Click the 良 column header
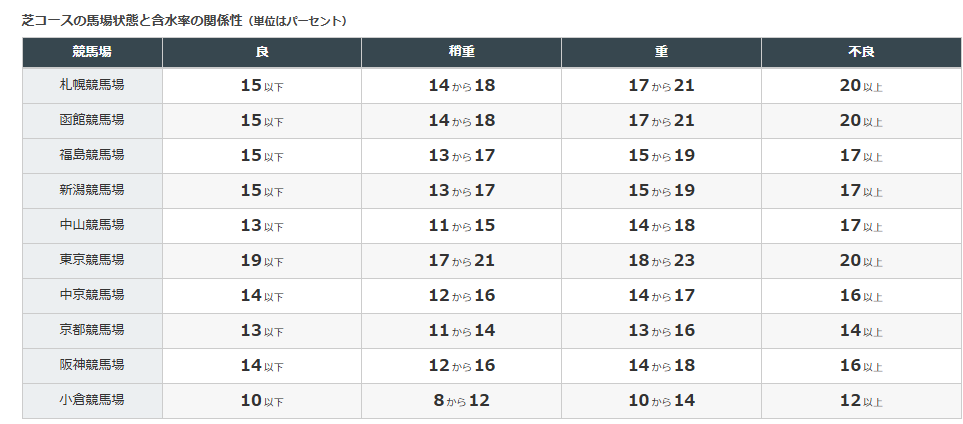Screen dimensions: 963x424 262,52
